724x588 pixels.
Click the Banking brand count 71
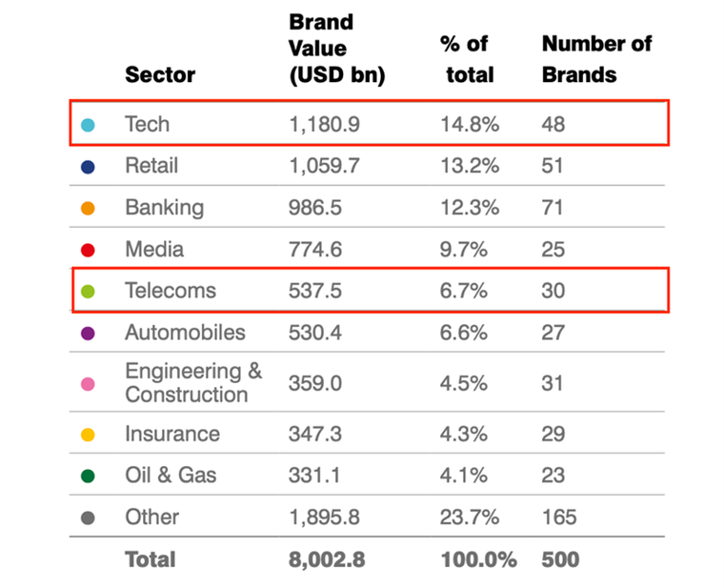coord(553,208)
